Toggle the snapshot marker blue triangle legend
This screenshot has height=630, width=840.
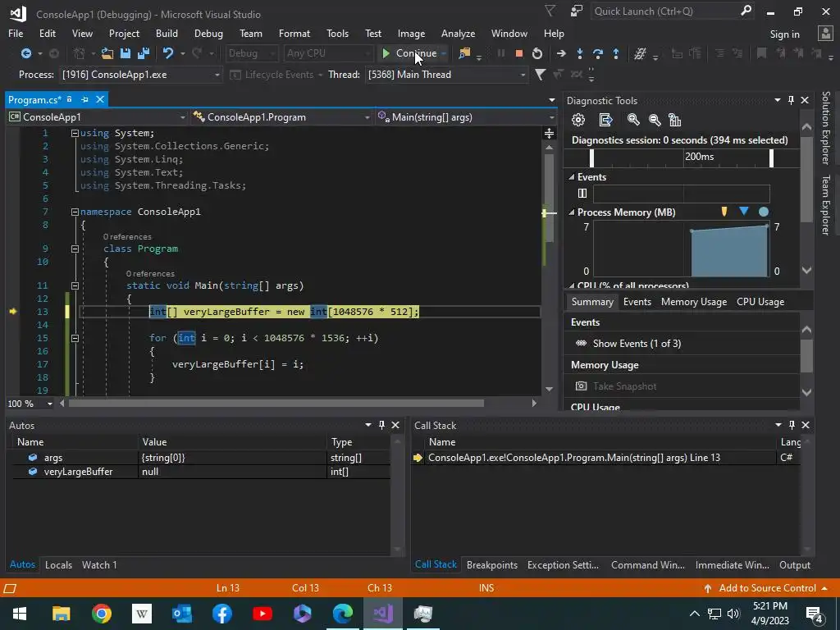743,211
